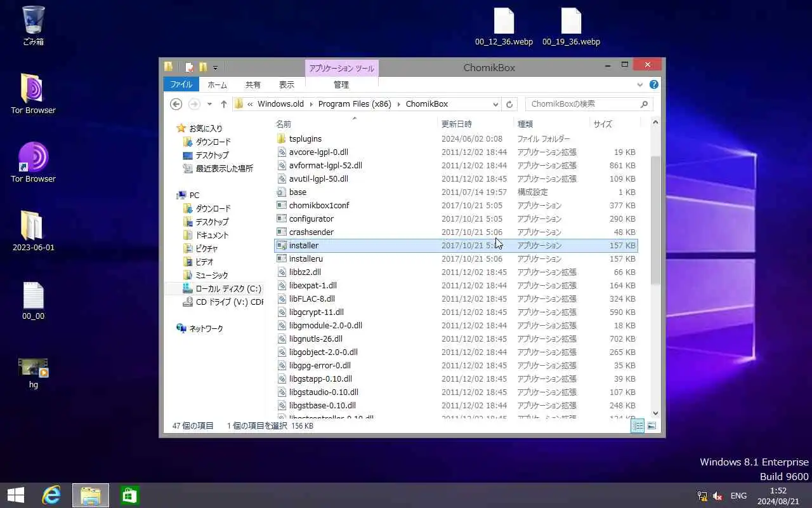The width and height of the screenshot is (812, 508).
Task: Select the 2023-06-01 folder on desktop
Action: (33, 231)
